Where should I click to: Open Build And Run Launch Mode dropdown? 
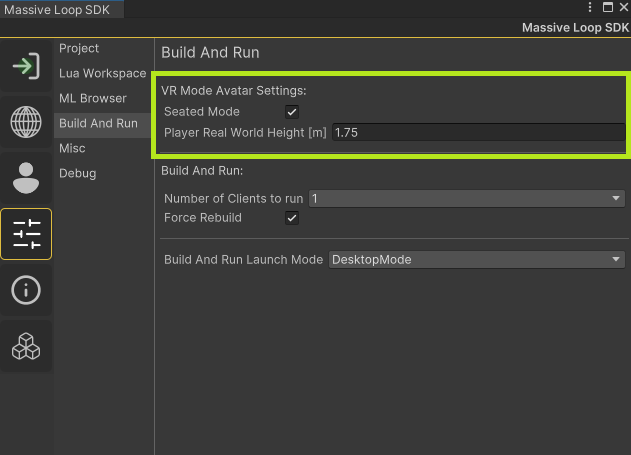pyautogui.click(x=477, y=259)
